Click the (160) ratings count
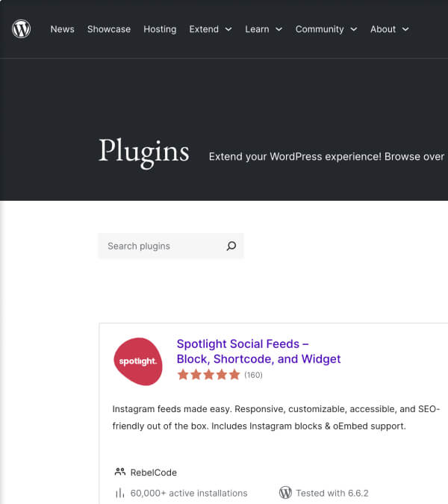 tap(253, 375)
